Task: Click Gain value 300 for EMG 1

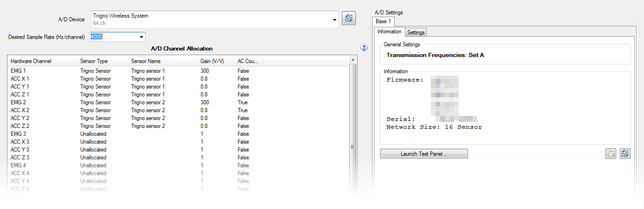Action: [x=205, y=70]
